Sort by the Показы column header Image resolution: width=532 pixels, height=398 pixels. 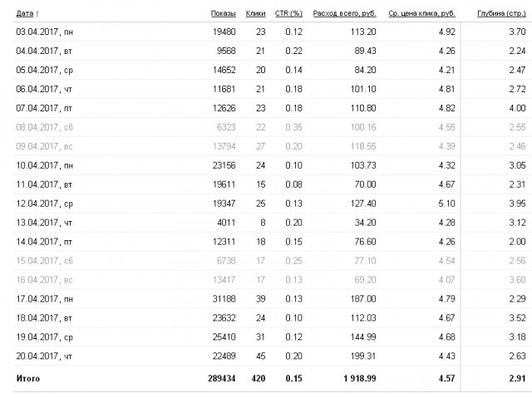[224, 13]
